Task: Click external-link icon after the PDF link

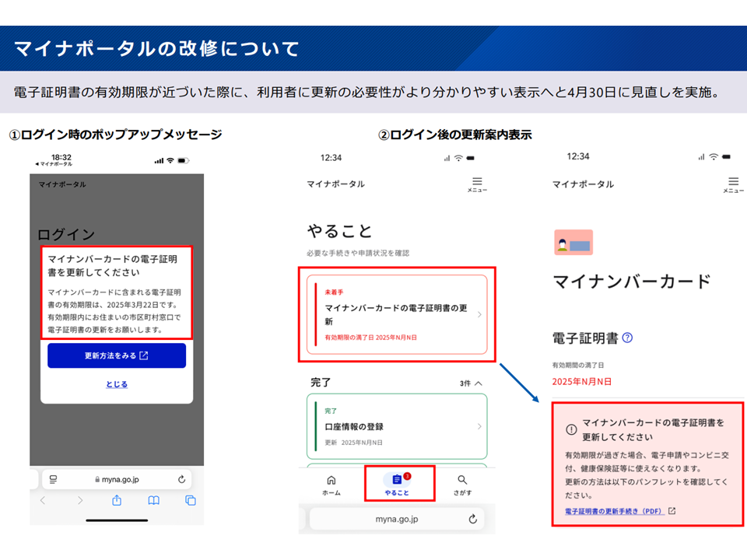Action: [x=672, y=511]
